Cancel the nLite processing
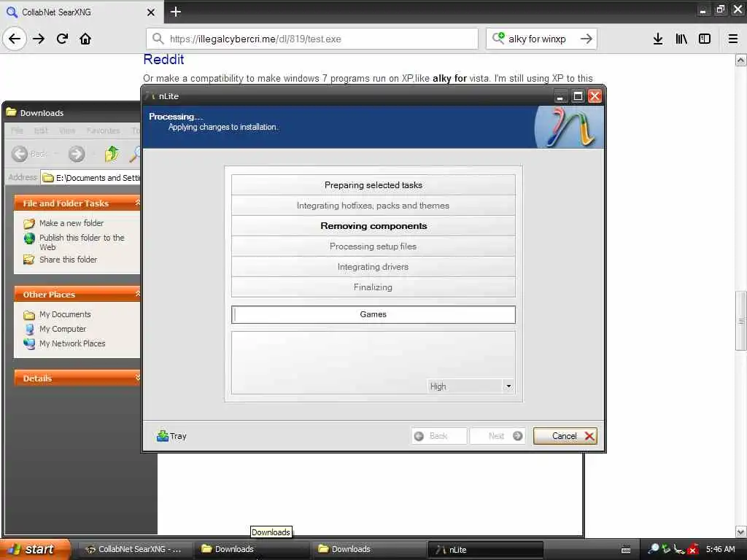 click(565, 436)
